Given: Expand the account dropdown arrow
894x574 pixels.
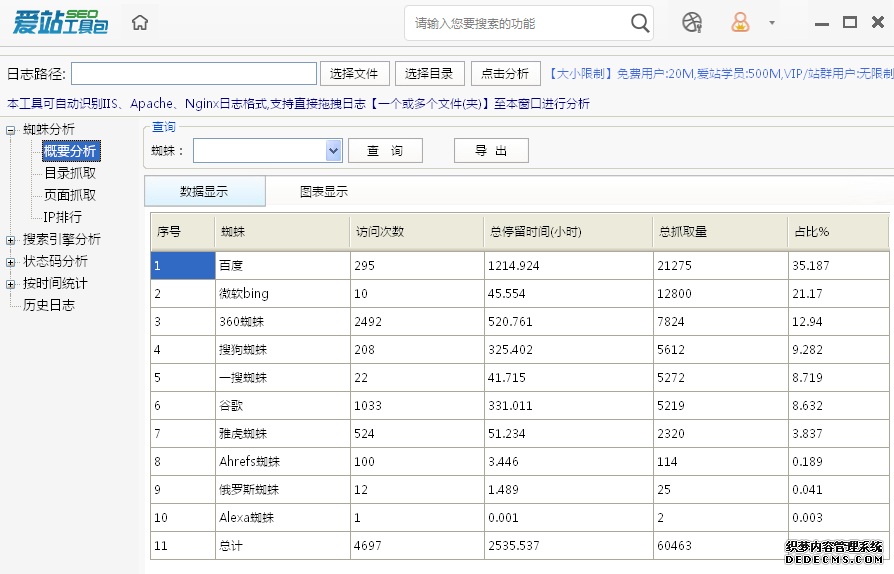Looking at the screenshot, I should (772, 23).
